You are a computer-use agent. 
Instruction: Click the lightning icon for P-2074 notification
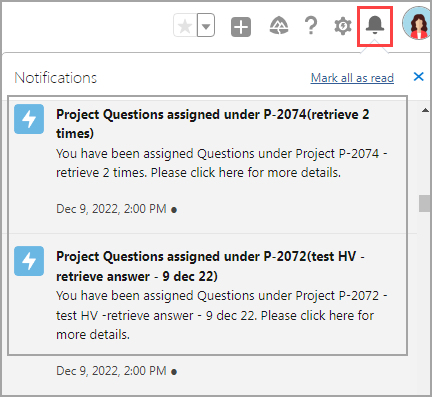point(29,119)
